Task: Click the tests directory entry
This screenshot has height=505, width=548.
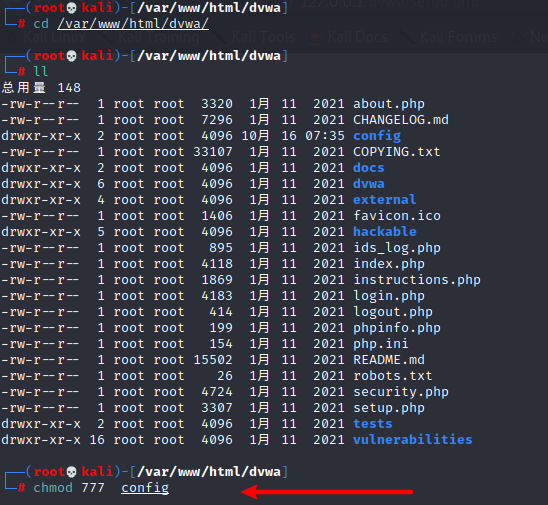Action: click(x=373, y=424)
